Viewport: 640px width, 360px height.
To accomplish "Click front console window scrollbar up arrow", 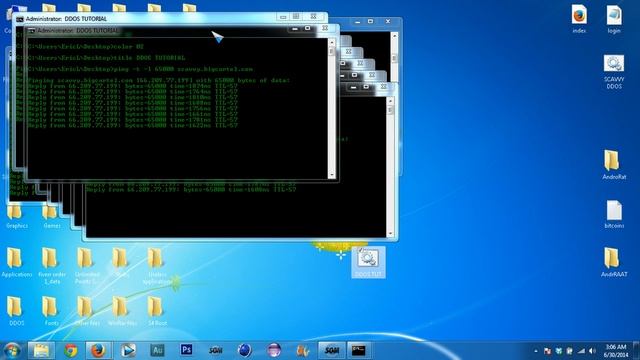I will pyautogui.click(x=331, y=42).
